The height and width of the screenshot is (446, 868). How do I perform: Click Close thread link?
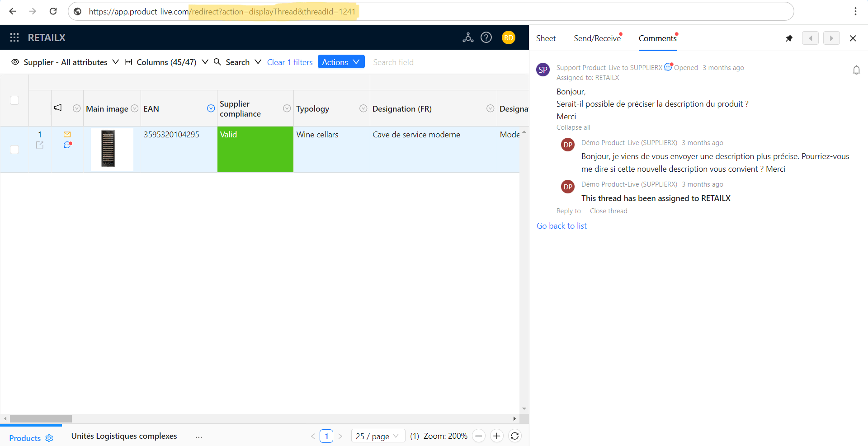(609, 211)
